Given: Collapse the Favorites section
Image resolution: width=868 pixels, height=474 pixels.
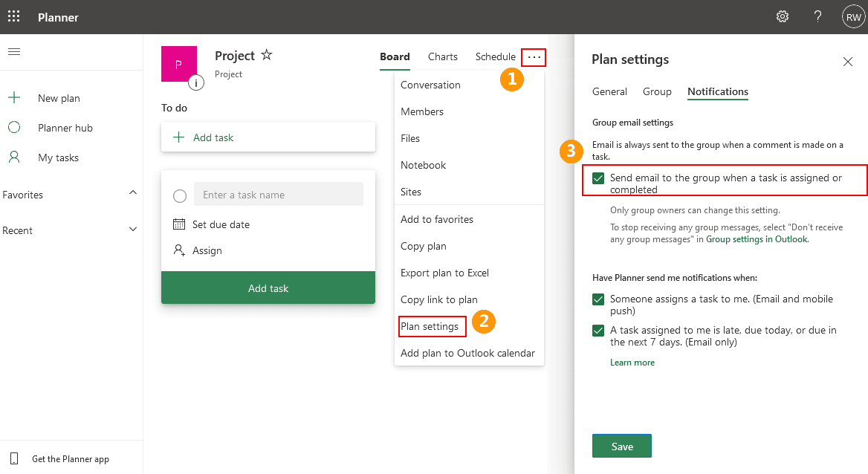Looking at the screenshot, I should pyautogui.click(x=133, y=194).
